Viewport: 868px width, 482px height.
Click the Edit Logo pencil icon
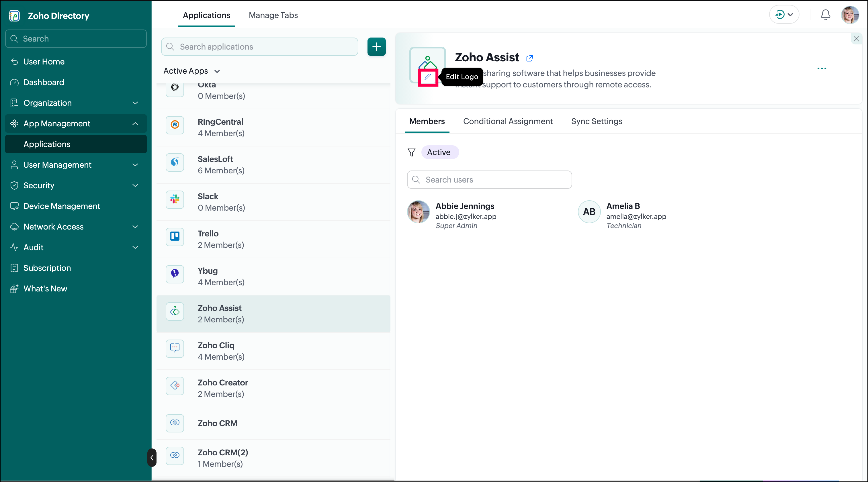pyautogui.click(x=428, y=77)
